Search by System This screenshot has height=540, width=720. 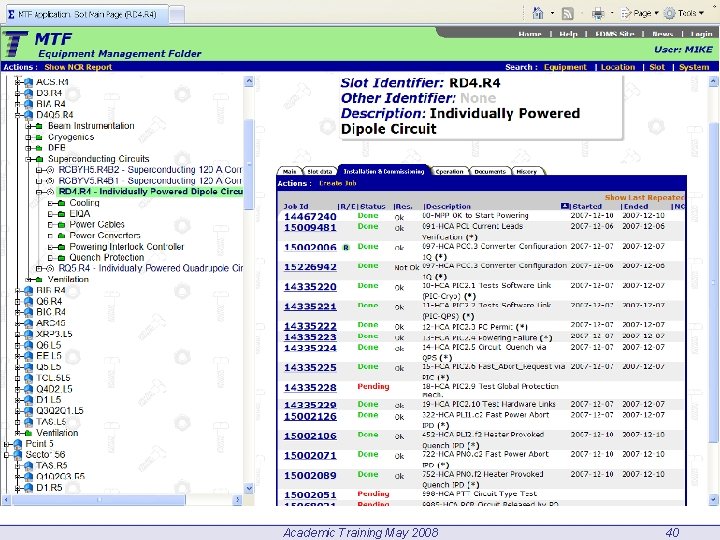click(694, 67)
